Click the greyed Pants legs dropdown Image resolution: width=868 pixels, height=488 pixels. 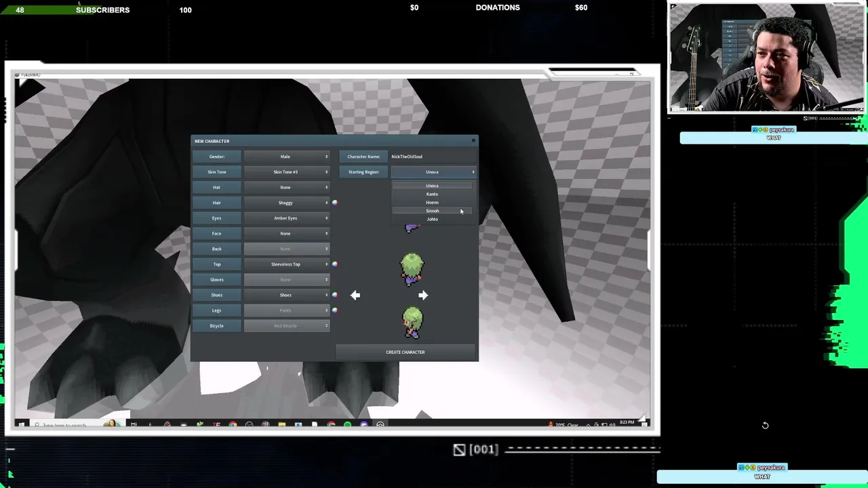click(x=286, y=310)
